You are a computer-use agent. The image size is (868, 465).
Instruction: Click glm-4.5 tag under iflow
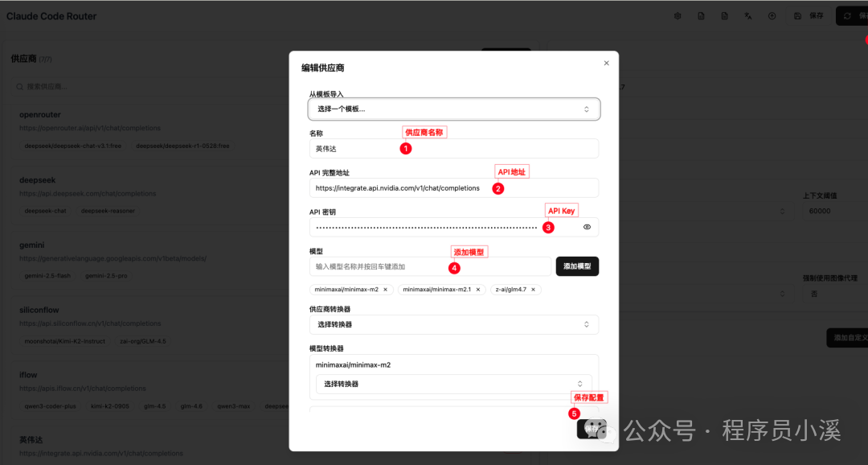point(155,405)
